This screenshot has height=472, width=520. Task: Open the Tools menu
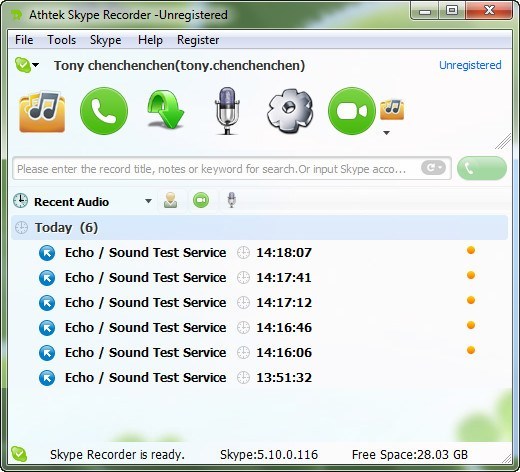point(62,40)
